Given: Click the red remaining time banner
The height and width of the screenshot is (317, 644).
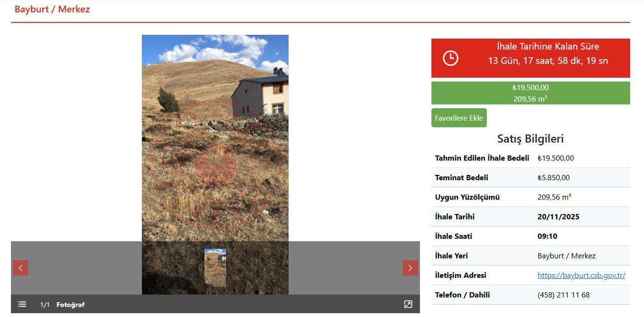Looking at the screenshot, I should pos(531,58).
